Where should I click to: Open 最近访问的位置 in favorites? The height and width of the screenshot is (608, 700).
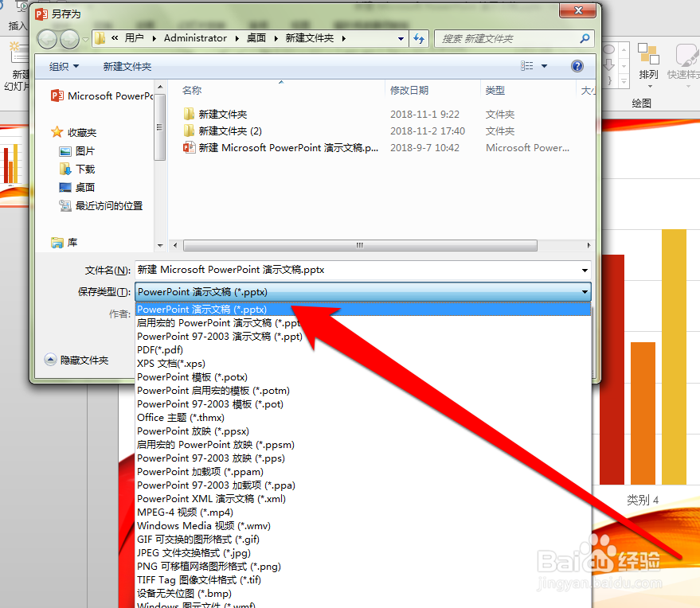click(x=101, y=205)
